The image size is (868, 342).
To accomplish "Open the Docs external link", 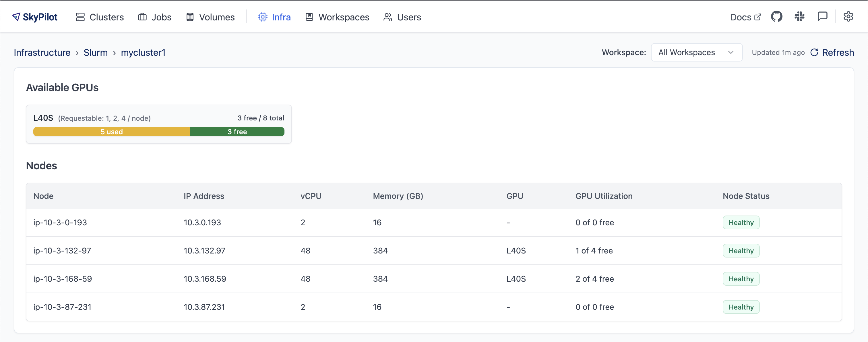I will [x=745, y=17].
